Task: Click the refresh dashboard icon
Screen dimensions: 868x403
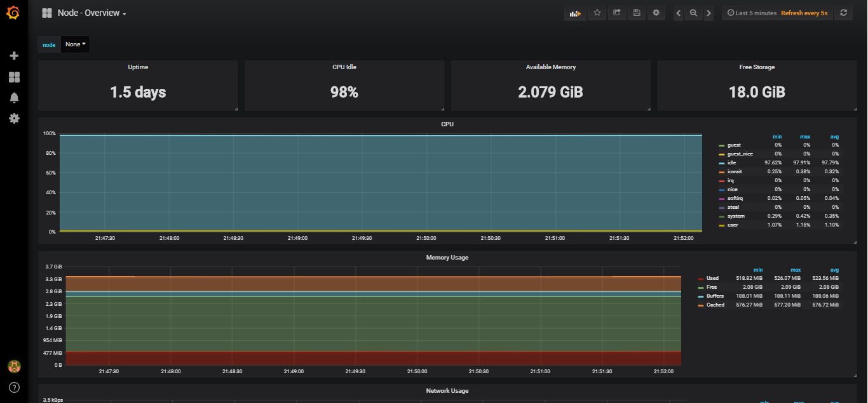Action: [x=843, y=13]
